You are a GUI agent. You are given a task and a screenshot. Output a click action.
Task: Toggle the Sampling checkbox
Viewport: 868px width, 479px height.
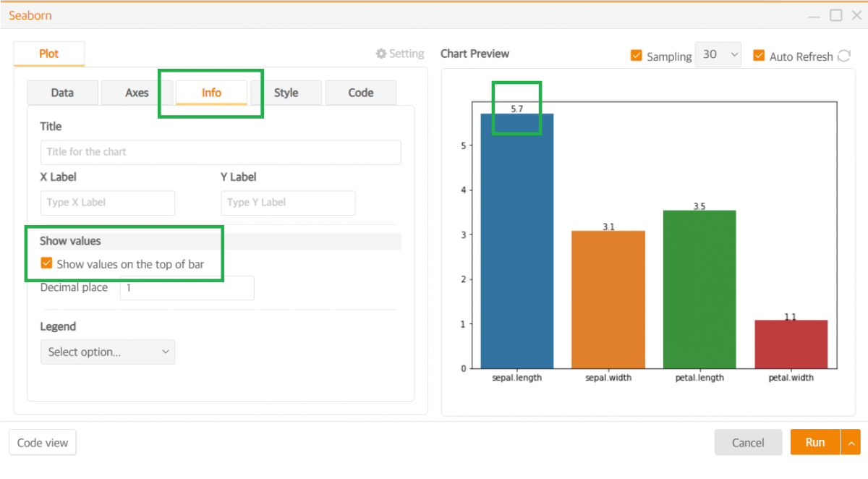[637, 56]
